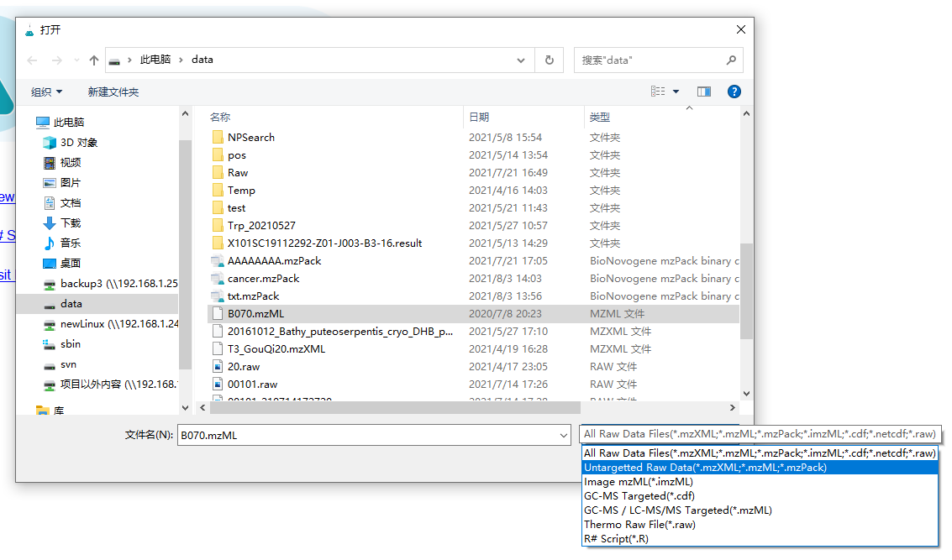Expand the filename history dropdown
The image size is (952, 560).
point(563,435)
